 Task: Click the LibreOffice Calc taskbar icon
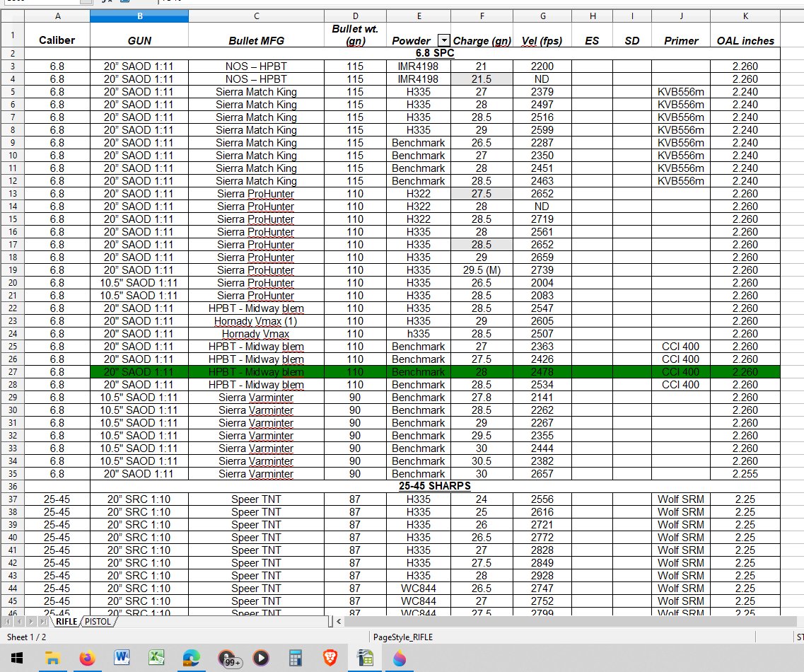(365, 658)
